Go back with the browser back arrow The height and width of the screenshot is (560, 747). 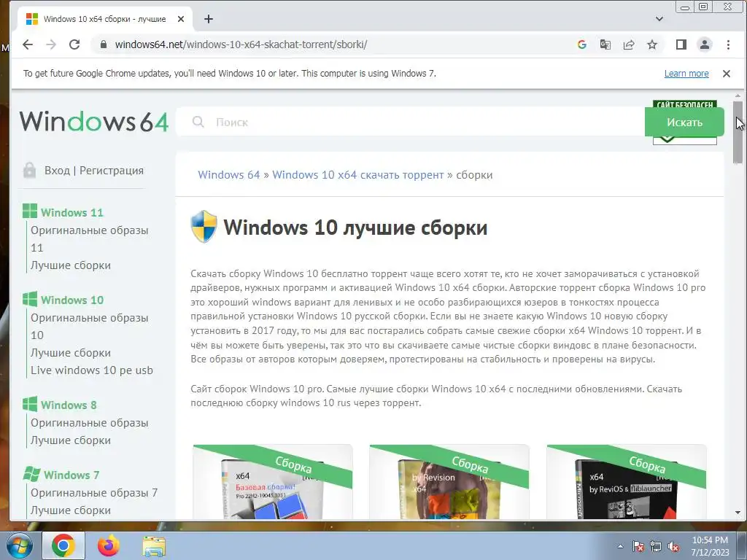click(28, 44)
